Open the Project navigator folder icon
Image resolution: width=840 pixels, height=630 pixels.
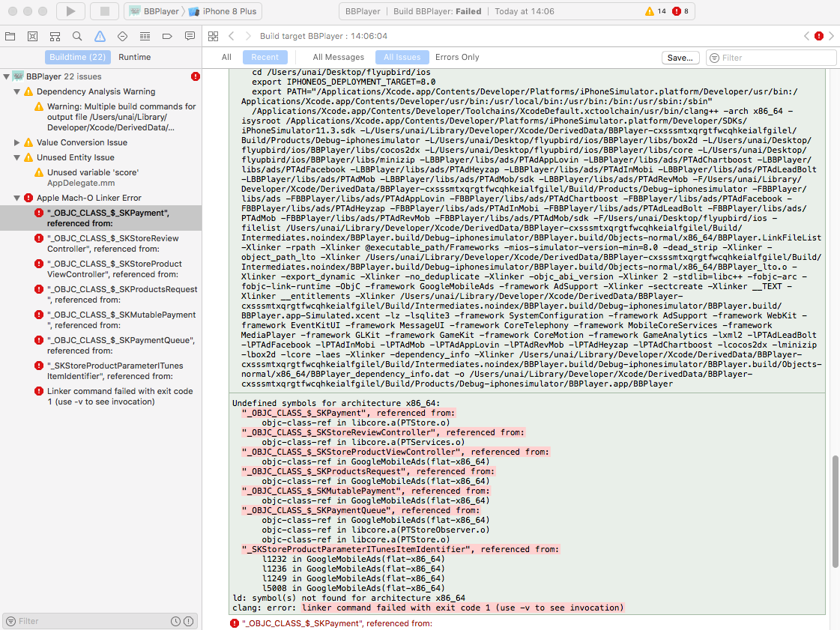pos(10,37)
